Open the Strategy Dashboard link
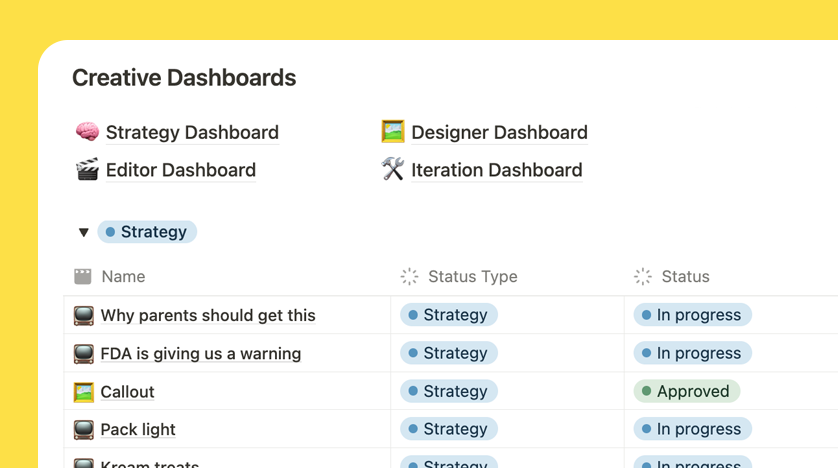 [192, 132]
